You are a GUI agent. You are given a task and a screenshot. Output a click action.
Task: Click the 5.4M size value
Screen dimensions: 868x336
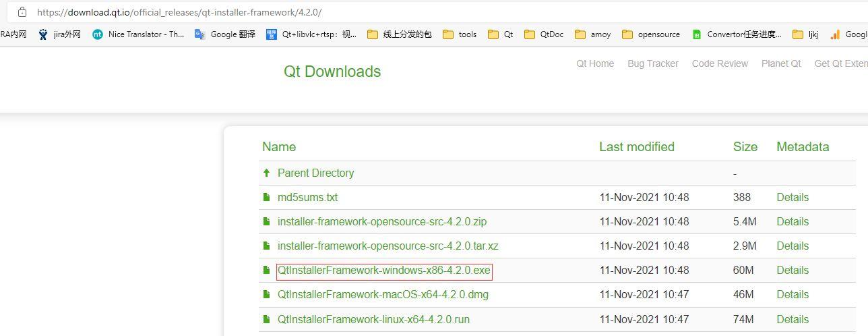point(745,222)
